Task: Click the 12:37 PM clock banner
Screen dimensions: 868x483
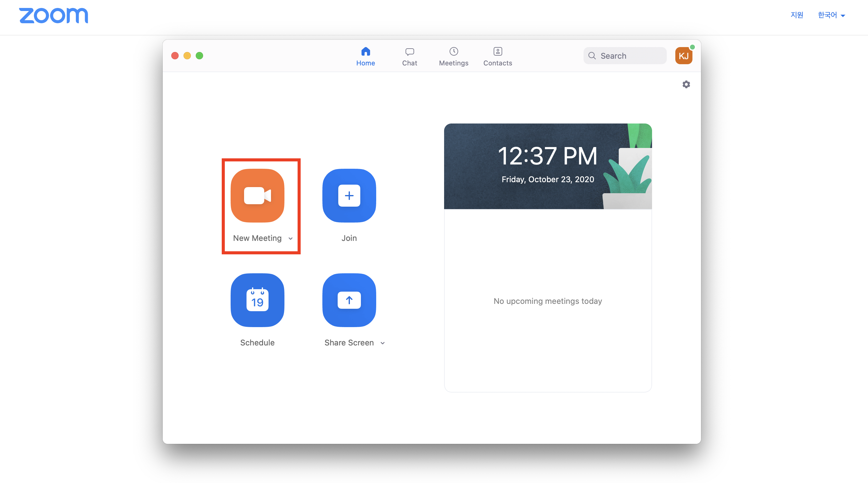Action: point(547,166)
